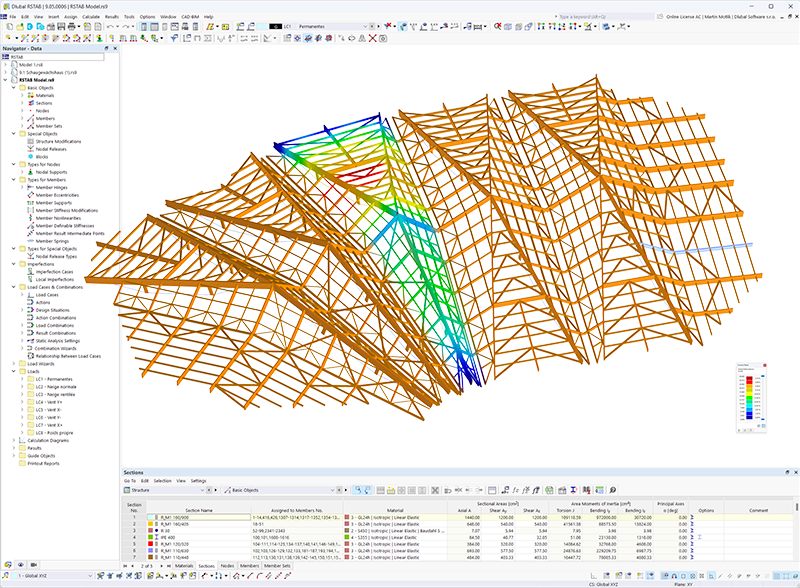This screenshot has height=588, width=800.
Task: Click the Materials icon in the navigator
Action: point(31,95)
